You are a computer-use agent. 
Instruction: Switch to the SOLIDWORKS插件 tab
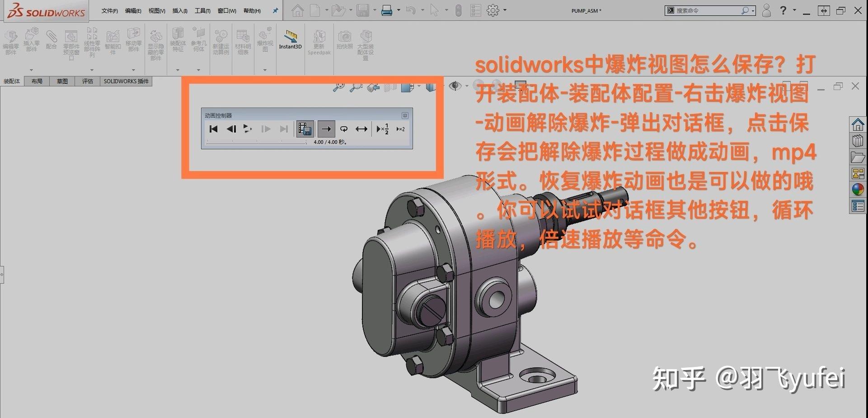pyautogui.click(x=126, y=81)
